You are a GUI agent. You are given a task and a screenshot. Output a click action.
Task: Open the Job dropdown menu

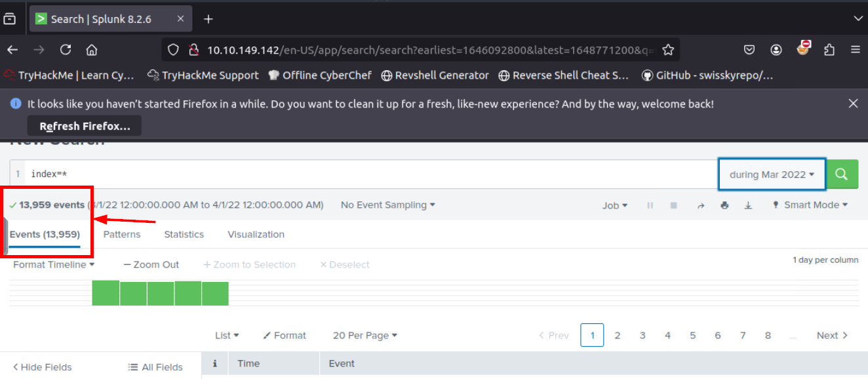(615, 205)
